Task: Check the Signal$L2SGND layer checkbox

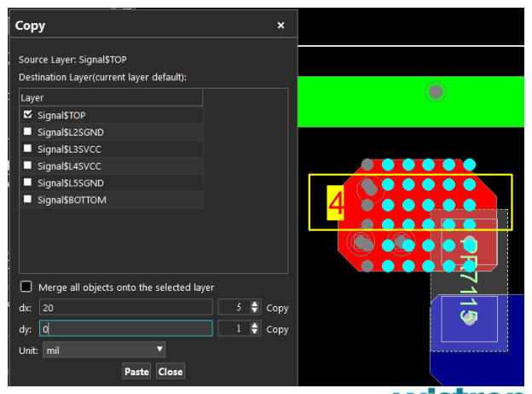Action: pos(28,131)
